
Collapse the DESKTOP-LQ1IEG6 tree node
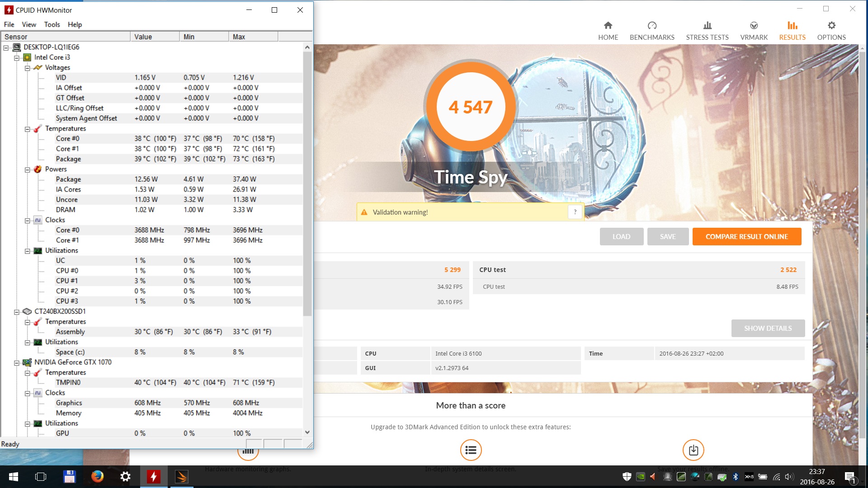point(6,47)
